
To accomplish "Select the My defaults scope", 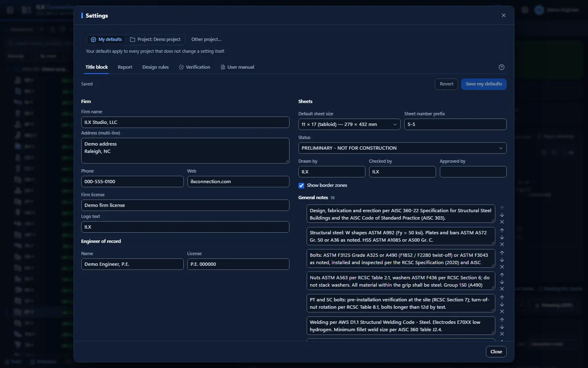I will (x=106, y=39).
